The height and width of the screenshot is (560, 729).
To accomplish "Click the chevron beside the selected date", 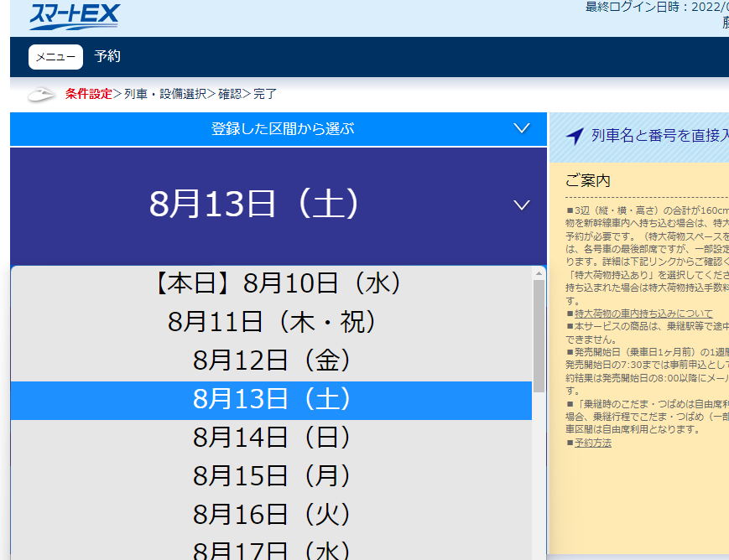I will click(x=522, y=205).
